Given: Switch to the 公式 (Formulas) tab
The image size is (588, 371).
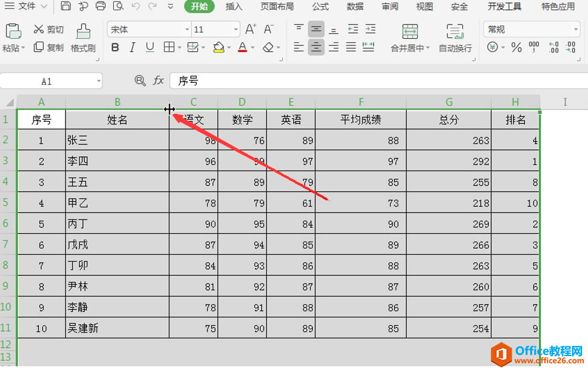Looking at the screenshot, I should 321,7.
